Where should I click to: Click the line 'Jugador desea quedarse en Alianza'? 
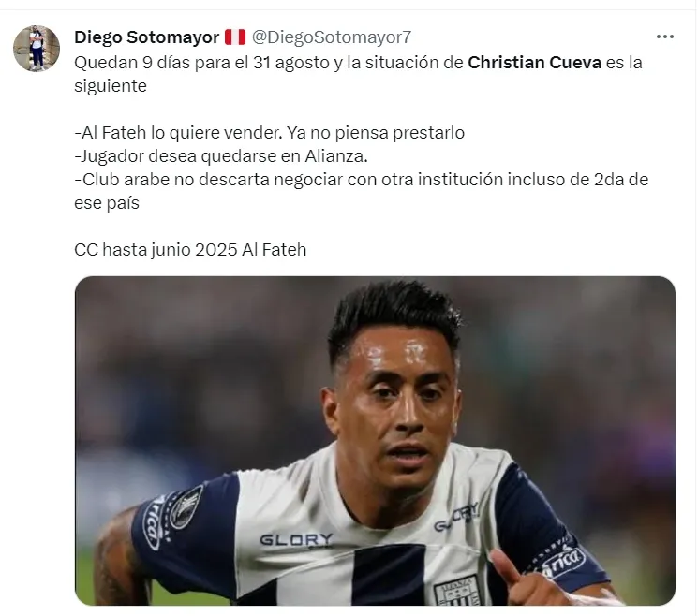click(x=221, y=156)
